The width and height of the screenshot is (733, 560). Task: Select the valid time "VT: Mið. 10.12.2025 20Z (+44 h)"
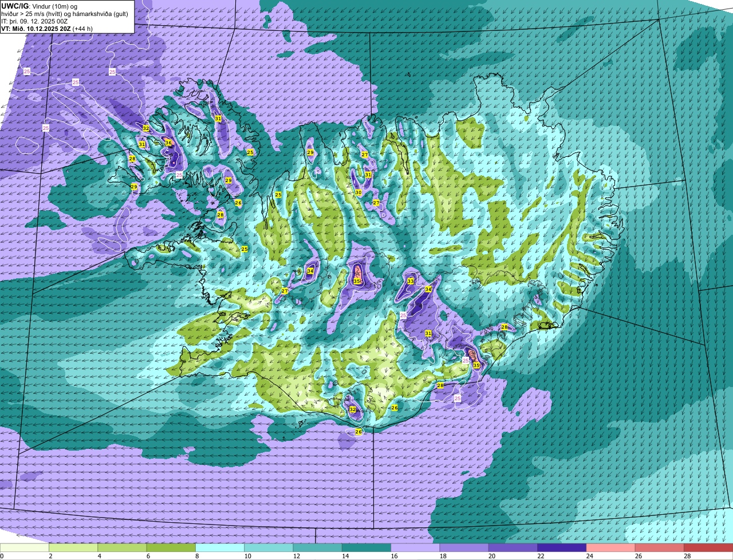pos(47,28)
